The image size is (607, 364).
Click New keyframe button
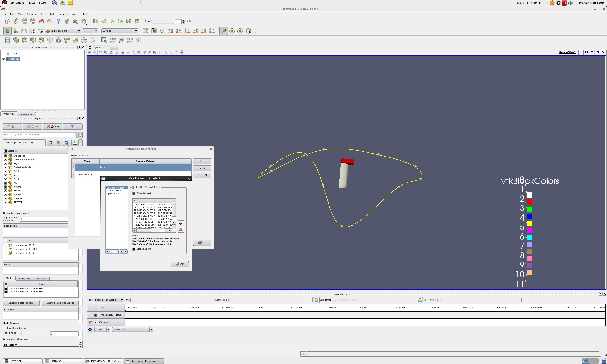(202, 161)
